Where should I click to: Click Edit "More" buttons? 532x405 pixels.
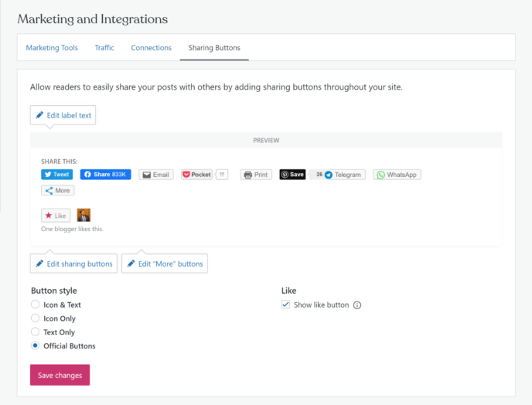pos(165,264)
